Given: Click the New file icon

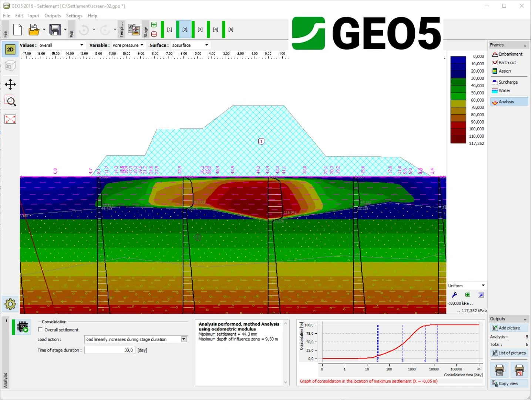Looking at the screenshot, I should pyautogui.click(x=17, y=30).
